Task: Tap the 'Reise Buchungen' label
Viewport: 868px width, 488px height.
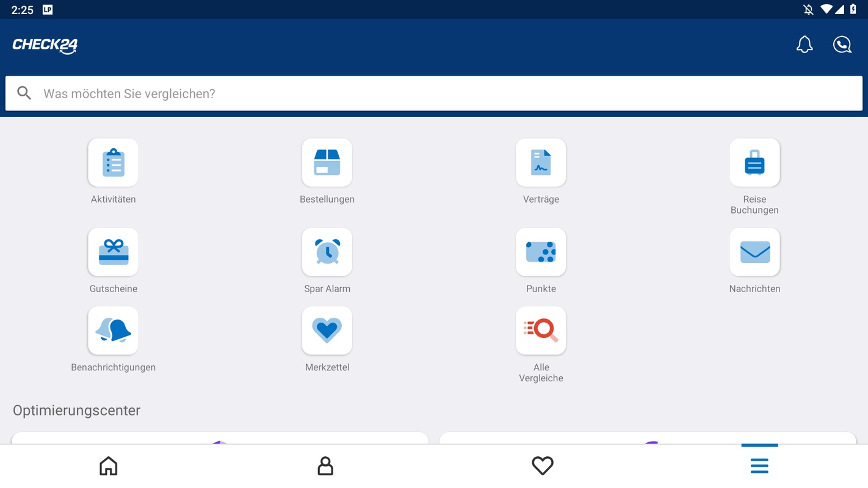Action: click(754, 205)
